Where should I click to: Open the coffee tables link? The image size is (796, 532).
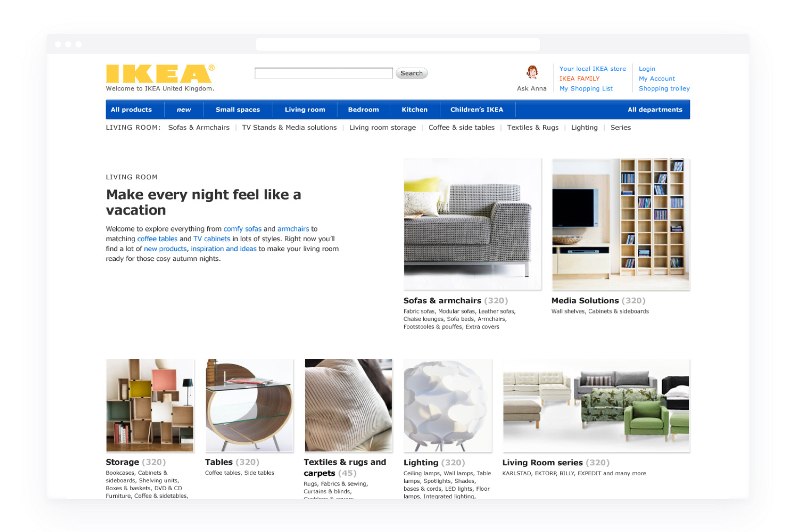pyautogui.click(x=157, y=239)
